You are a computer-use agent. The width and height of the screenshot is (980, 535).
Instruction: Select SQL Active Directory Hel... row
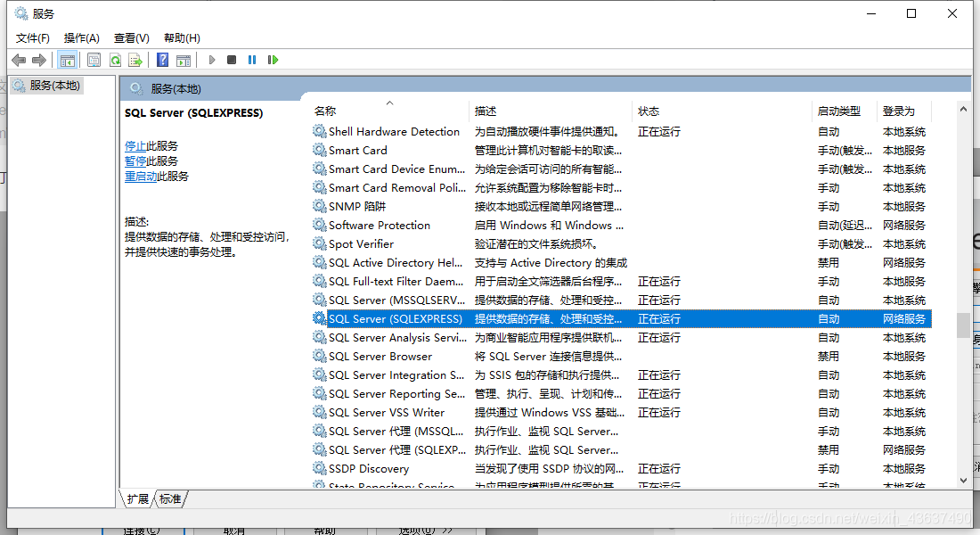click(622, 263)
